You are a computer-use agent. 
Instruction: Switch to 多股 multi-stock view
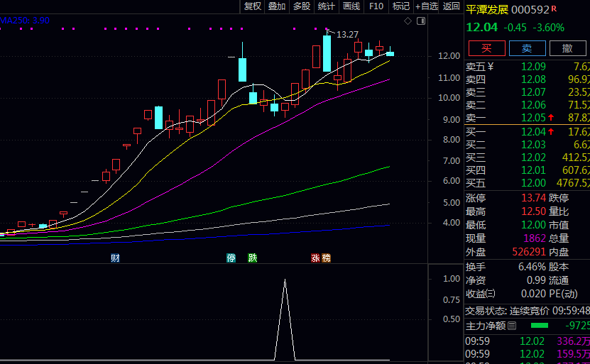point(302,6)
